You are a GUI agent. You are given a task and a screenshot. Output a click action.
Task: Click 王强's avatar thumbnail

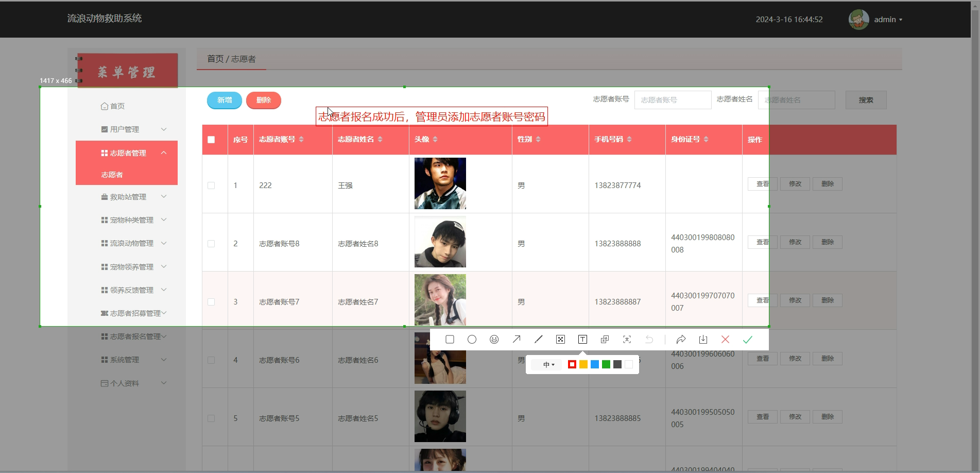tap(440, 183)
